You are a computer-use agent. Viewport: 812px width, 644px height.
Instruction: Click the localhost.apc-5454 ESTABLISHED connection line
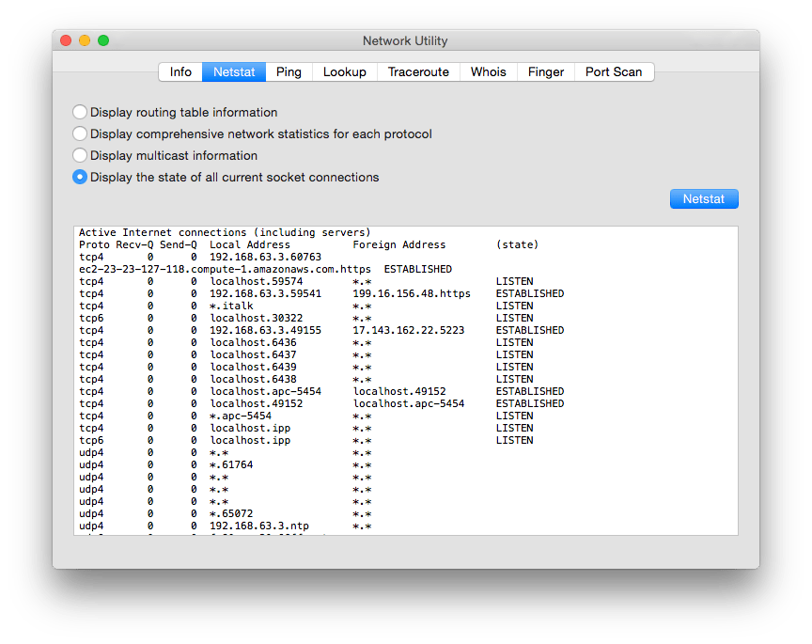click(x=282, y=391)
